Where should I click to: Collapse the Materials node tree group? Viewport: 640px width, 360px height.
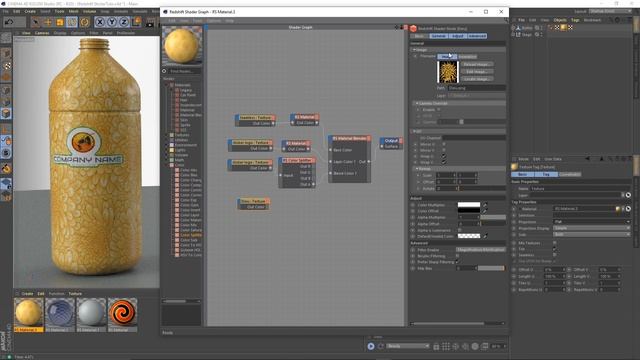(167, 85)
